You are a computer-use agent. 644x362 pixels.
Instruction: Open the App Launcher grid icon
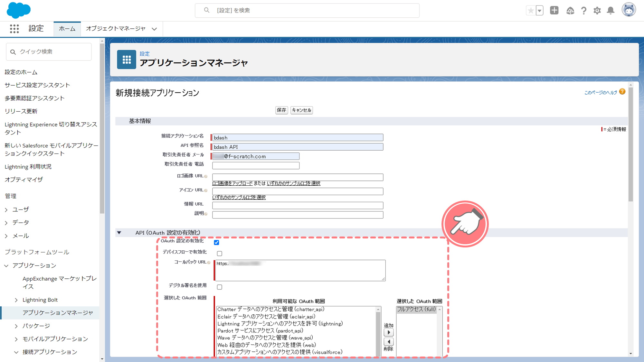tap(14, 29)
